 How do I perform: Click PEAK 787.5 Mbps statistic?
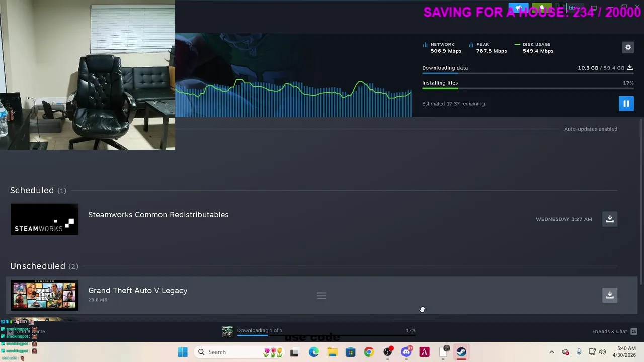[488, 48]
